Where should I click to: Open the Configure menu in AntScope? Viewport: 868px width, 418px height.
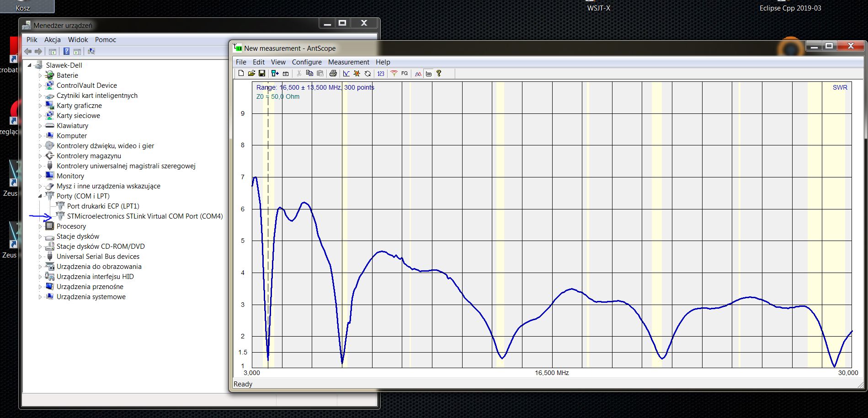point(307,62)
